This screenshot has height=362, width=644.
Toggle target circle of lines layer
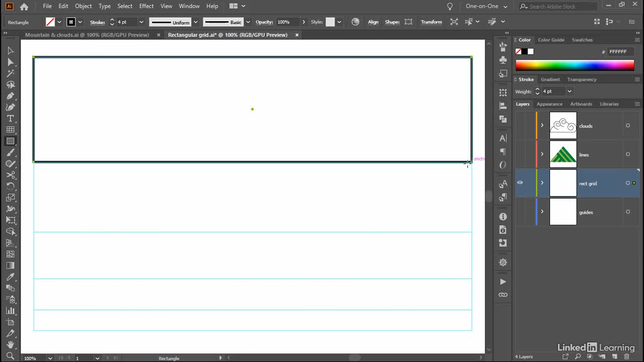point(627,154)
